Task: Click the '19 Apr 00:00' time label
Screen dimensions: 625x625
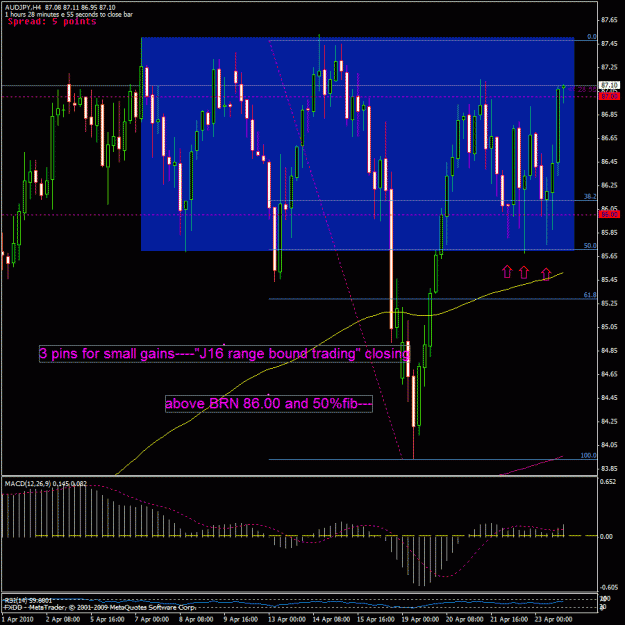Action: point(421,619)
